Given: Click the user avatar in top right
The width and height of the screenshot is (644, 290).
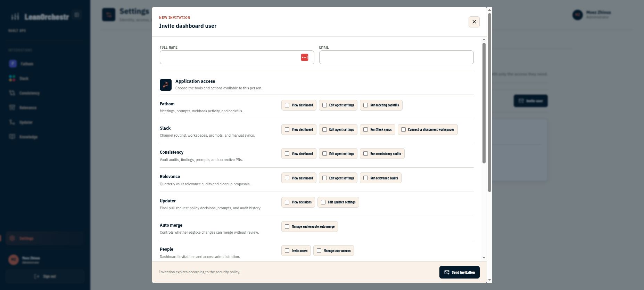Looking at the screenshot, I should (578, 15).
